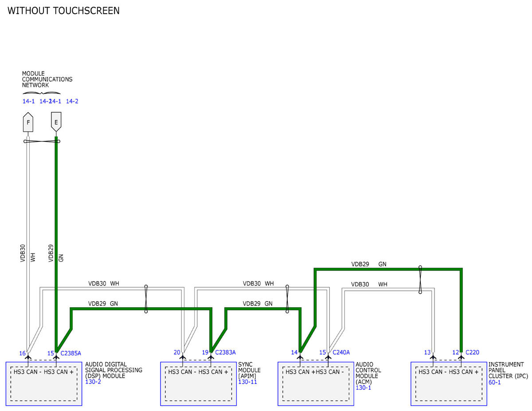
Task: Click pin 13 on the Instrument Panel Cluster
Action: pos(427,352)
